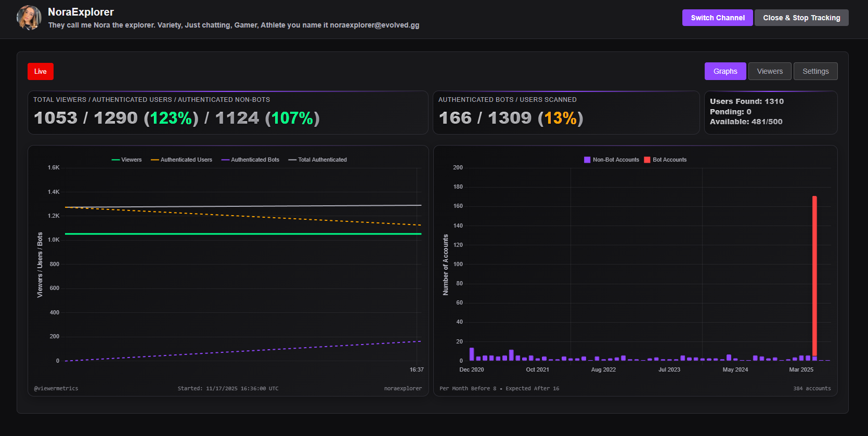
Task: Click the Dec 2020 axis label
Action: (x=472, y=369)
